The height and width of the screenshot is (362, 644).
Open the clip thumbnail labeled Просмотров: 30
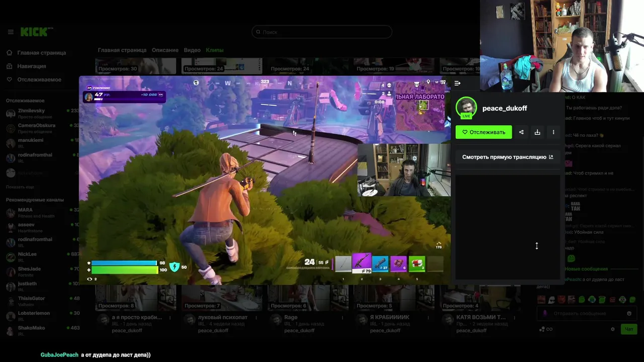coord(136,66)
